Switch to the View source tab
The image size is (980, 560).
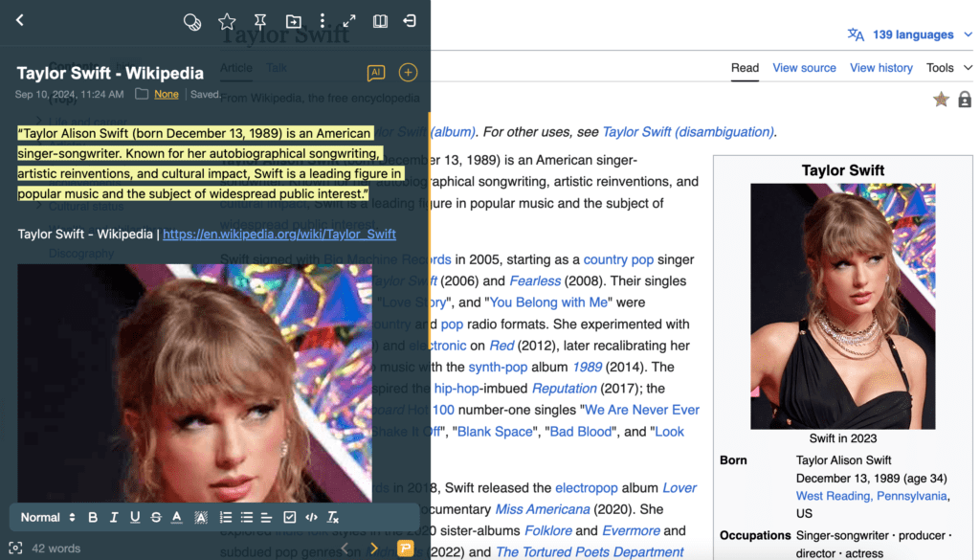[x=804, y=68]
